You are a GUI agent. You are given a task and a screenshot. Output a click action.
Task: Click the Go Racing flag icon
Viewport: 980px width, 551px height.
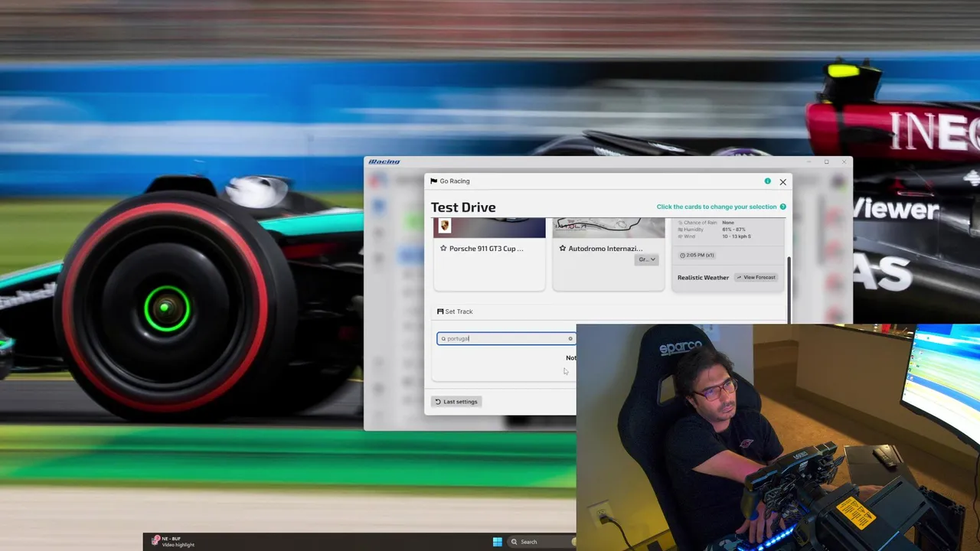(x=434, y=181)
